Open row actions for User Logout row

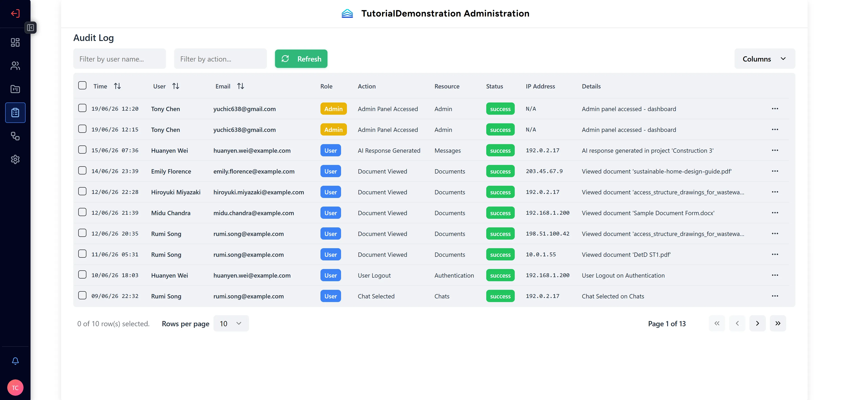point(775,275)
